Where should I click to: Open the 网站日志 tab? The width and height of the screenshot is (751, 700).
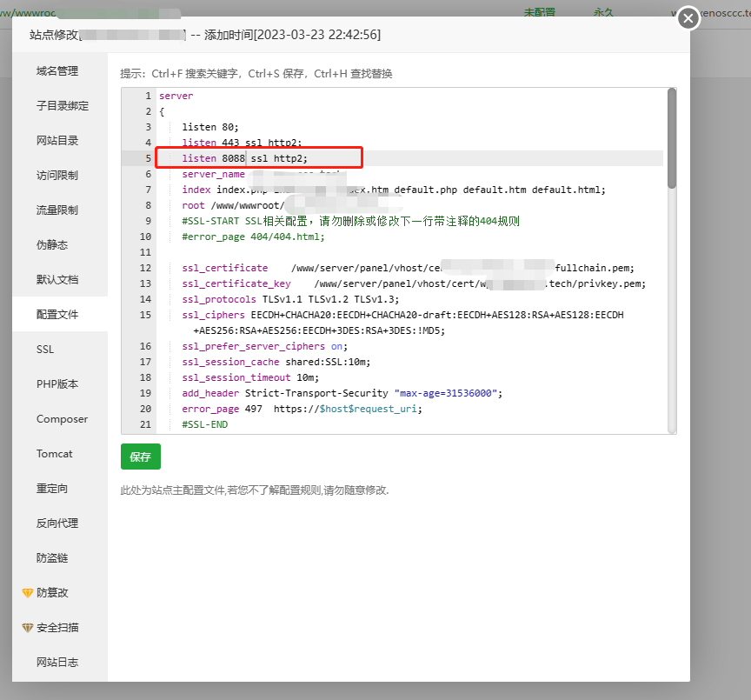[x=57, y=662]
